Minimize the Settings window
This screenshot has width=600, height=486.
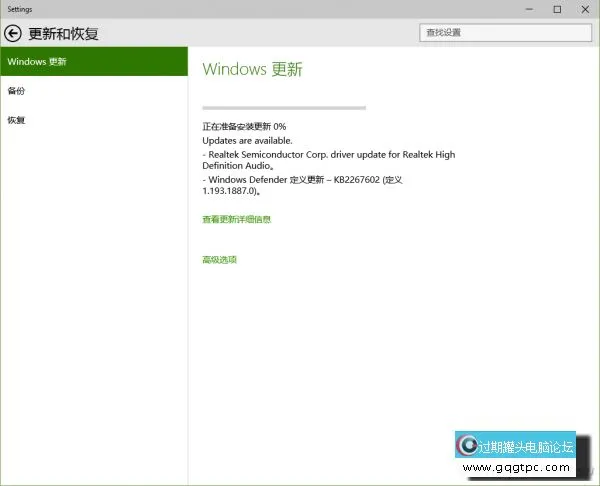click(529, 9)
